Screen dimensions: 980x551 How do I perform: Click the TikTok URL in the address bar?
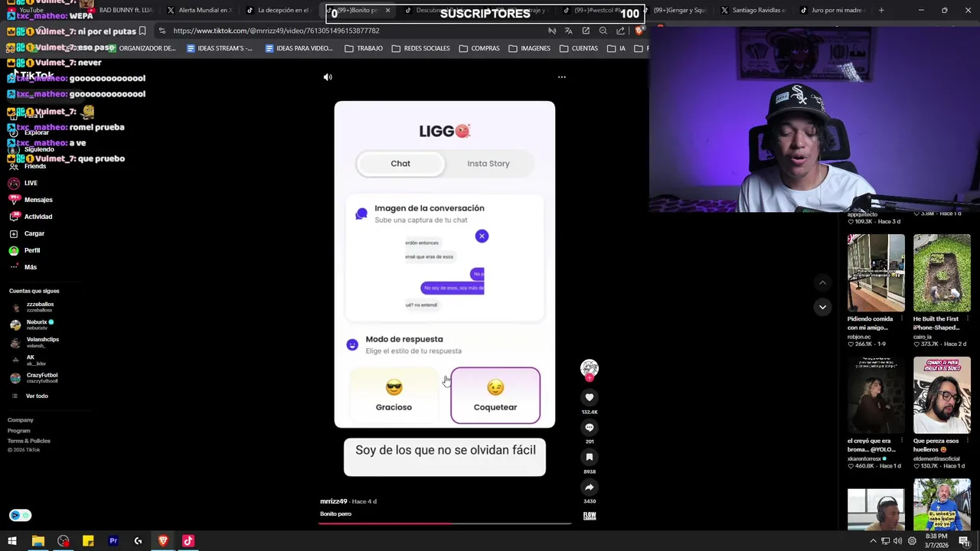click(x=276, y=31)
